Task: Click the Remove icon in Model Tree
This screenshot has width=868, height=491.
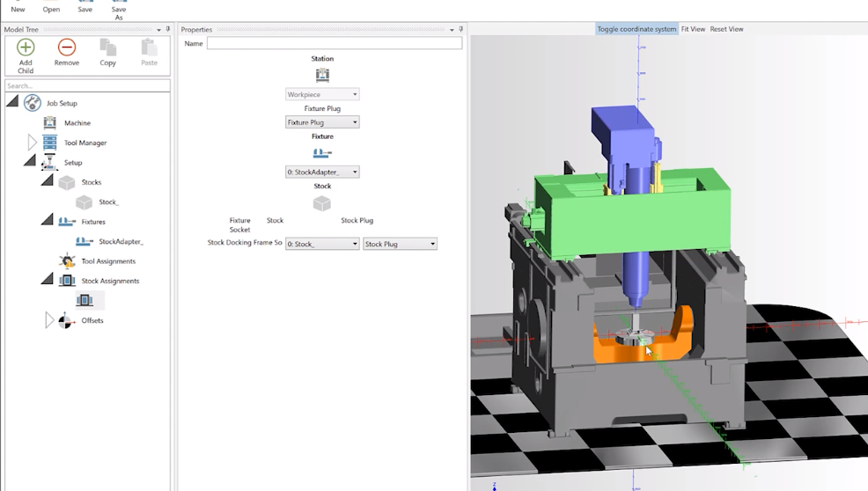Action: [66, 48]
